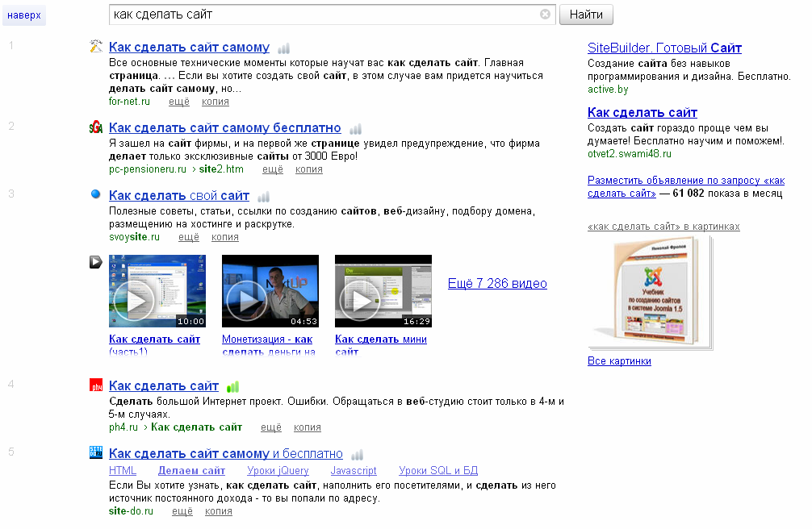The image size is (812, 529).
Task: Open result 'Как сделать свой сайт'
Action: [x=179, y=196]
